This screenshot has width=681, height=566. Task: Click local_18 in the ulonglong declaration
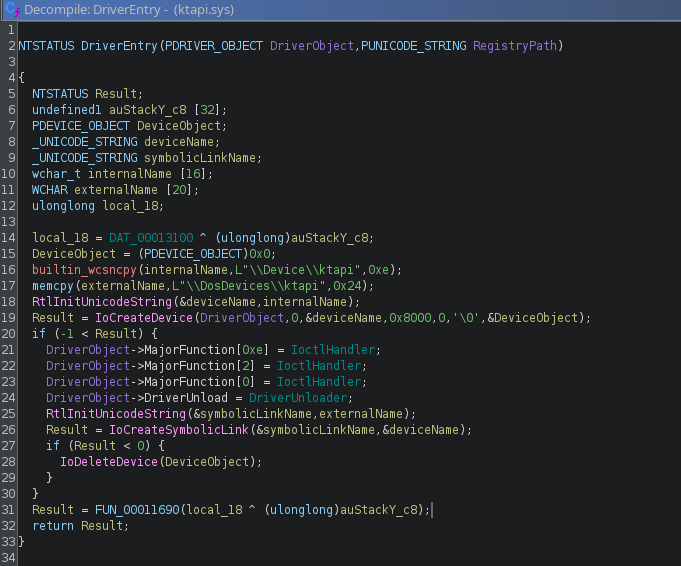[x=130, y=205]
